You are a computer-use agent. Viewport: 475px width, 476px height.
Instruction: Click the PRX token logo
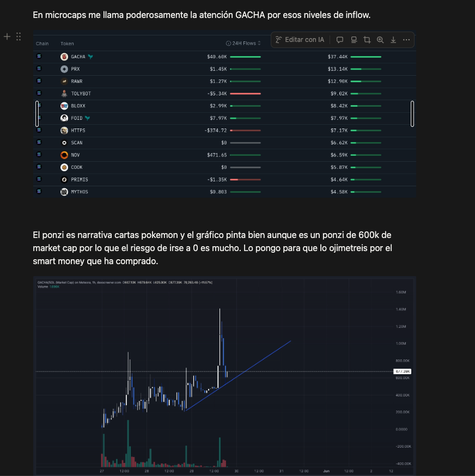point(64,69)
